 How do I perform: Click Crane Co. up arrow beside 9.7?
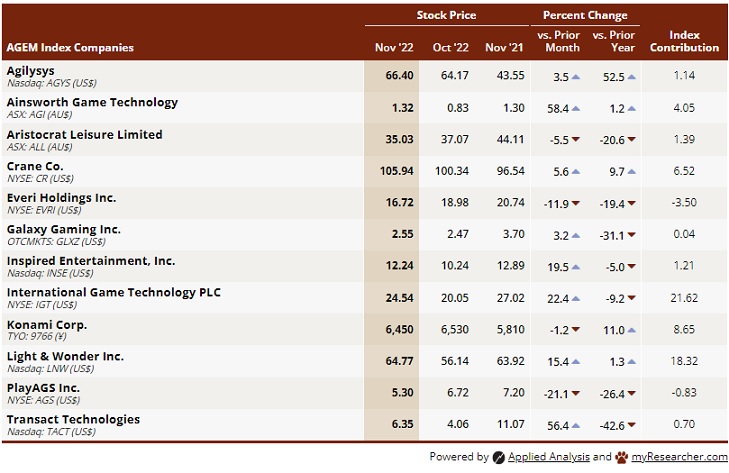click(631, 172)
